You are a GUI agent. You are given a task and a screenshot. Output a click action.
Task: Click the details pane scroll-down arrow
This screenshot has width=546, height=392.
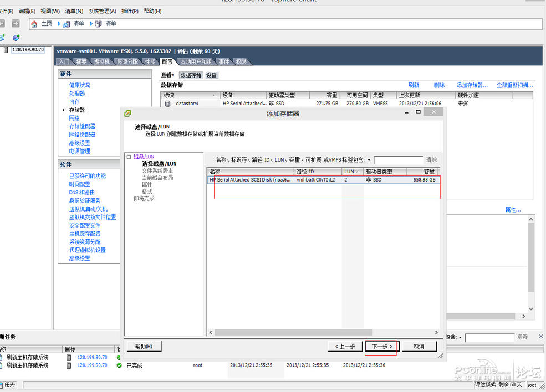point(531,309)
